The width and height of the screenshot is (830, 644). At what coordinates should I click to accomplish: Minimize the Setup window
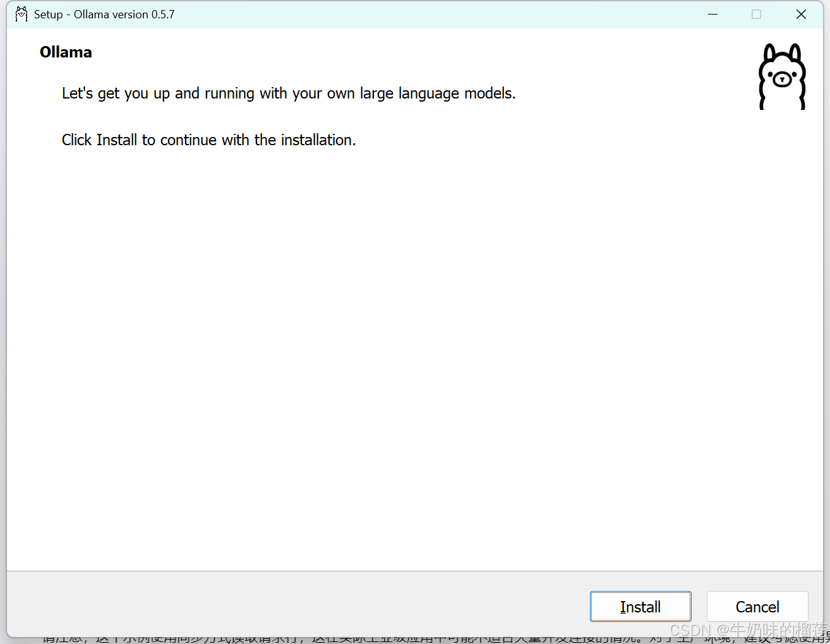click(x=713, y=14)
